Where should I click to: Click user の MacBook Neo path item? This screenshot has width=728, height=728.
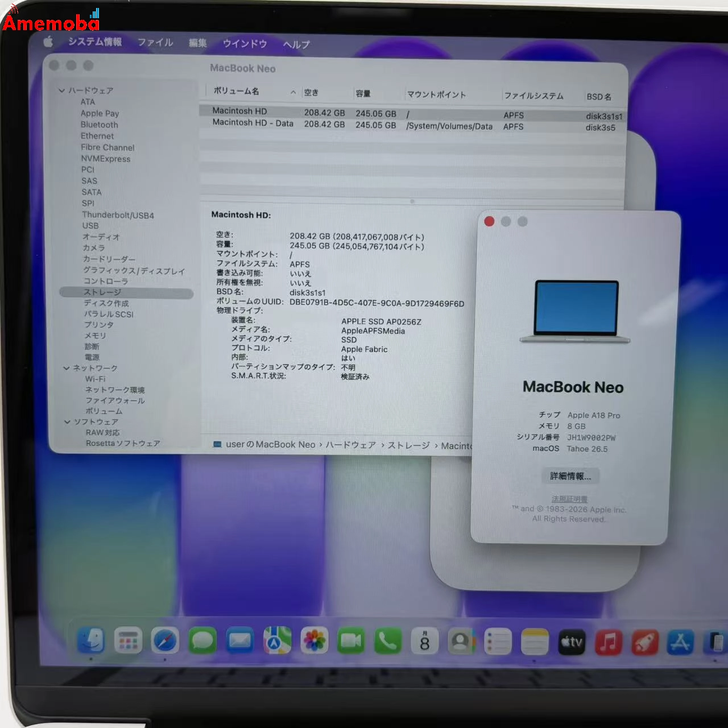(x=270, y=444)
